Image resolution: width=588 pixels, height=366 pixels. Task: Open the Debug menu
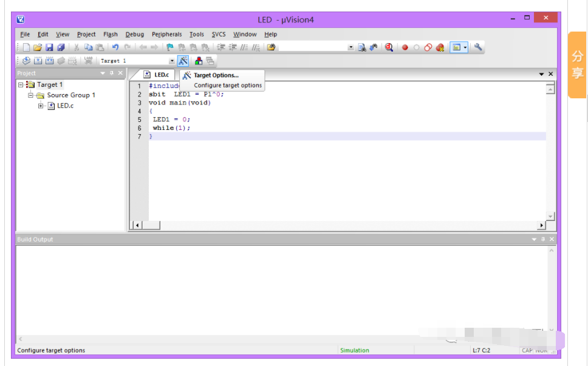pyautogui.click(x=135, y=35)
